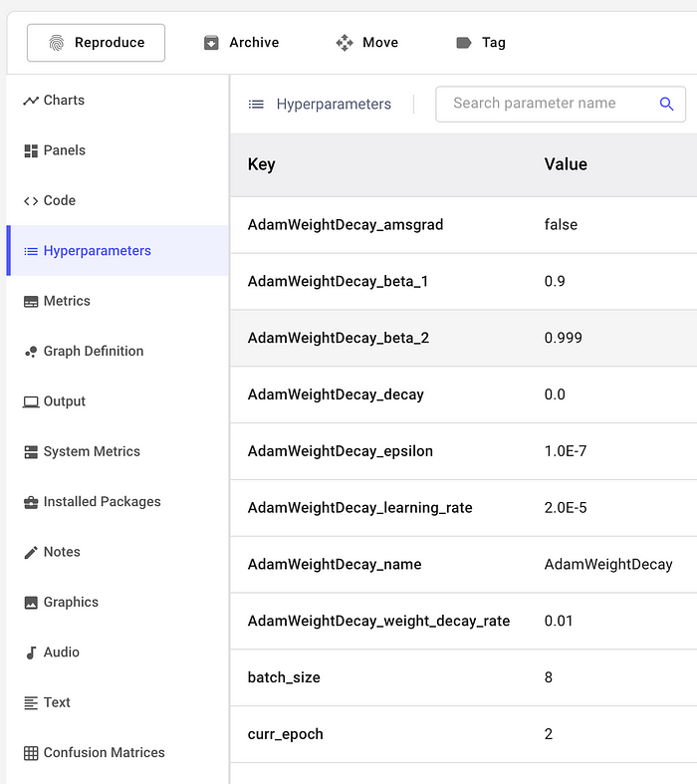Click the Code brackets icon
The height and width of the screenshot is (784, 697).
pyautogui.click(x=31, y=201)
